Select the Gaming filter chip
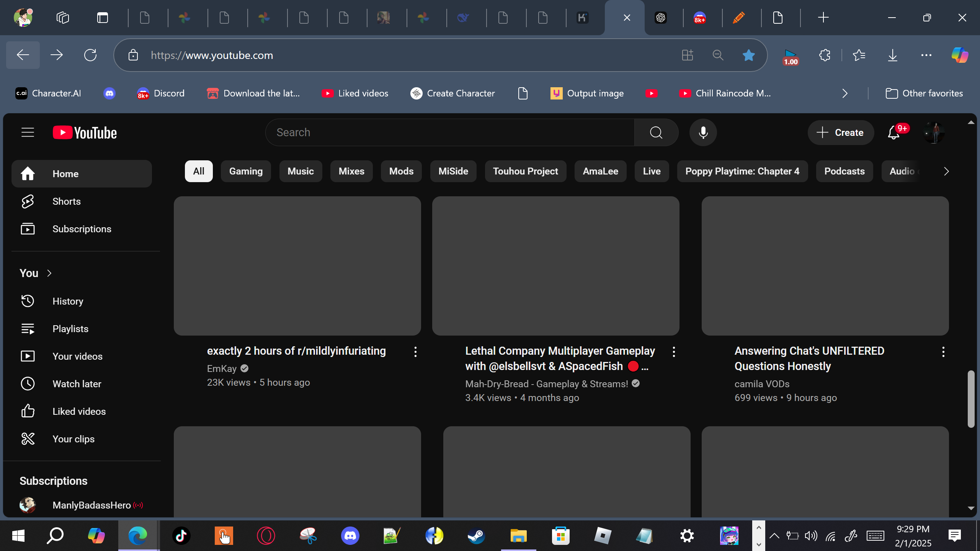The image size is (980, 551). (246, 171)
